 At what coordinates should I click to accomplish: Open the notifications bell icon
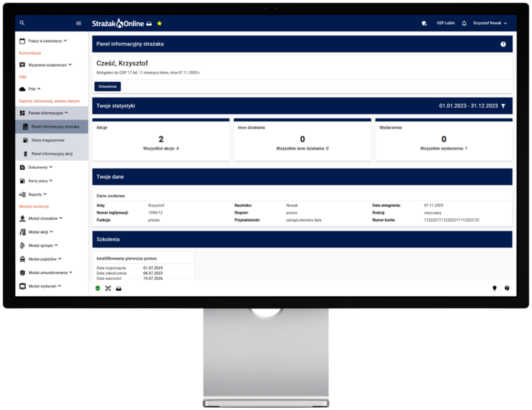(464, 23)
